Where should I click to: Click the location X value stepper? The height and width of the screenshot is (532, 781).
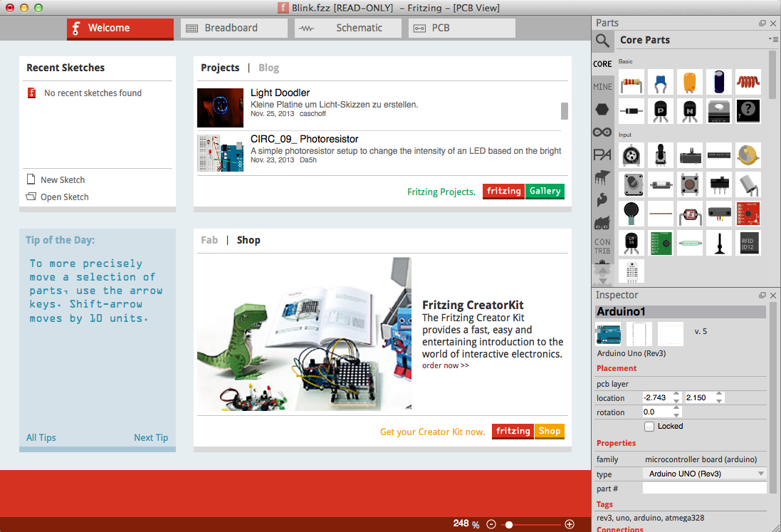pos(676,397)
